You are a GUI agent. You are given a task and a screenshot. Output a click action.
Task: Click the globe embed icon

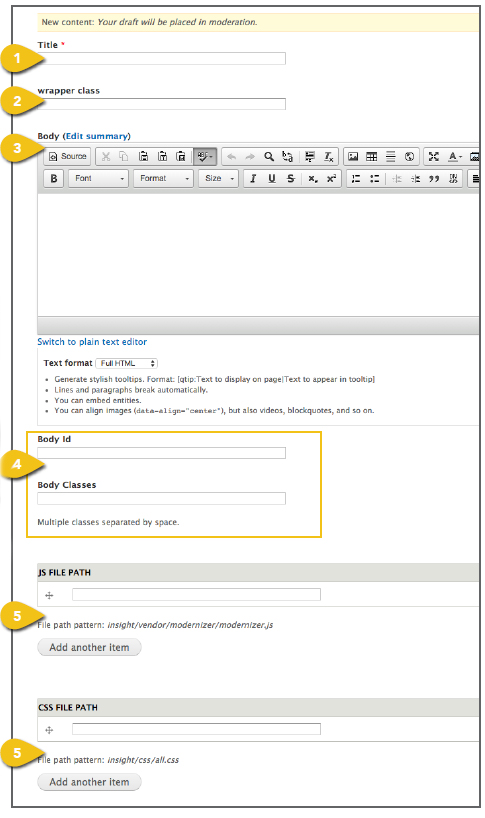click(x=409, y=157)
